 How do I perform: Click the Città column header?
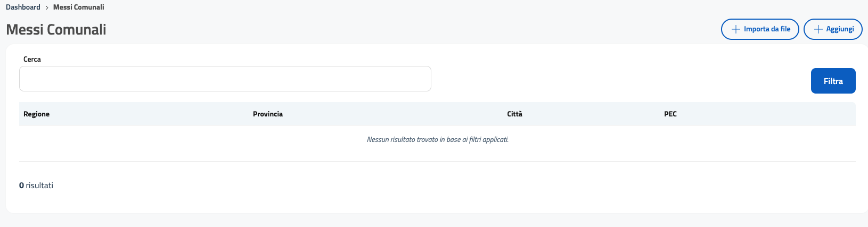click(x=514, y=114)
